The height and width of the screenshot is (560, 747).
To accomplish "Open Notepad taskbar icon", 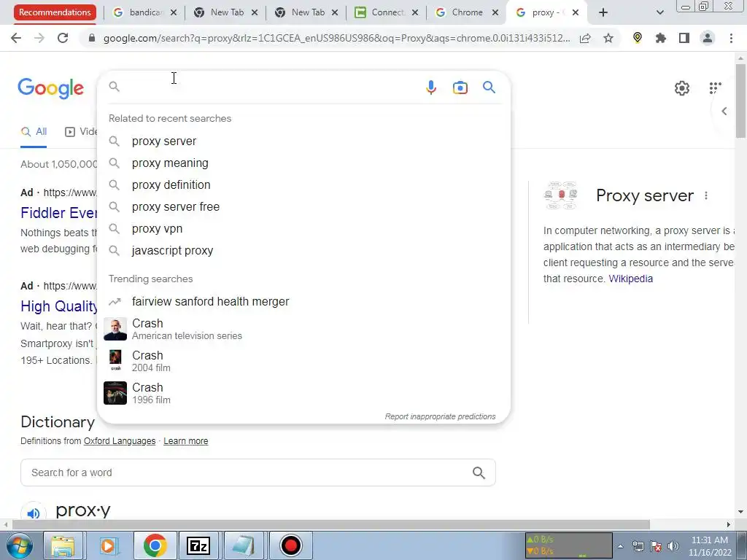I will (244, 545).
